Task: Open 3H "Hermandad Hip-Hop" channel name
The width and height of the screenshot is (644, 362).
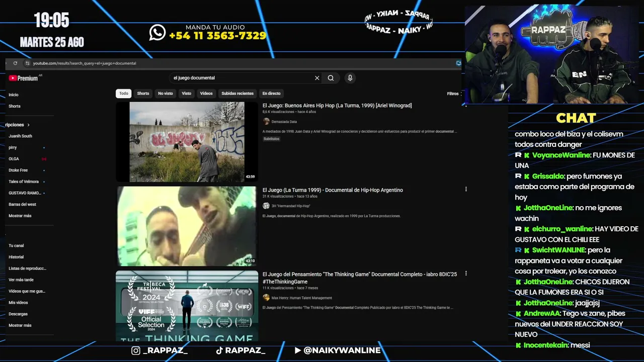Action: click(291, 206)
